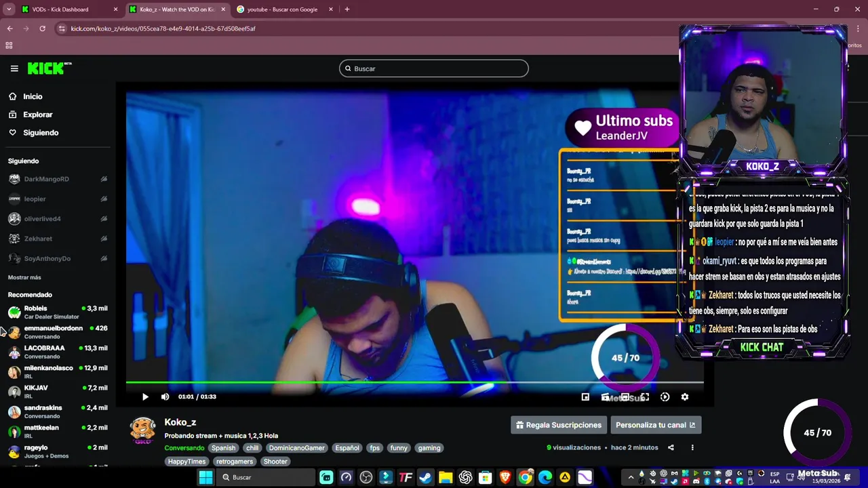Image resolution: width=868 pixels, height=488 pixels.
Task: Share the VOD via share icon
Action: (x=671, y=447)
